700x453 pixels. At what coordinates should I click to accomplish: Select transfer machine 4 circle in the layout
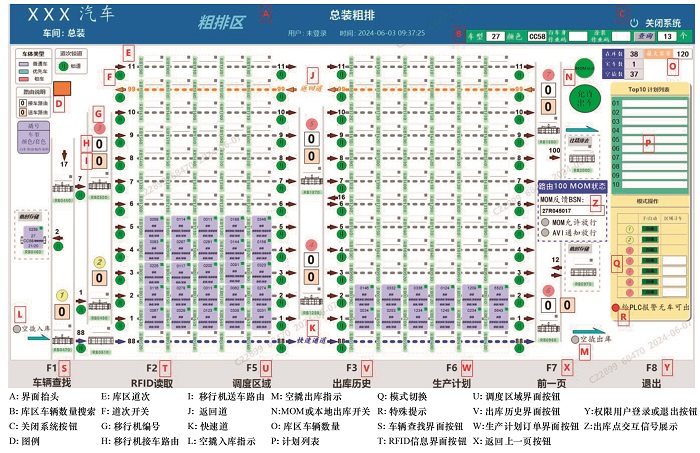coord(311,245)
